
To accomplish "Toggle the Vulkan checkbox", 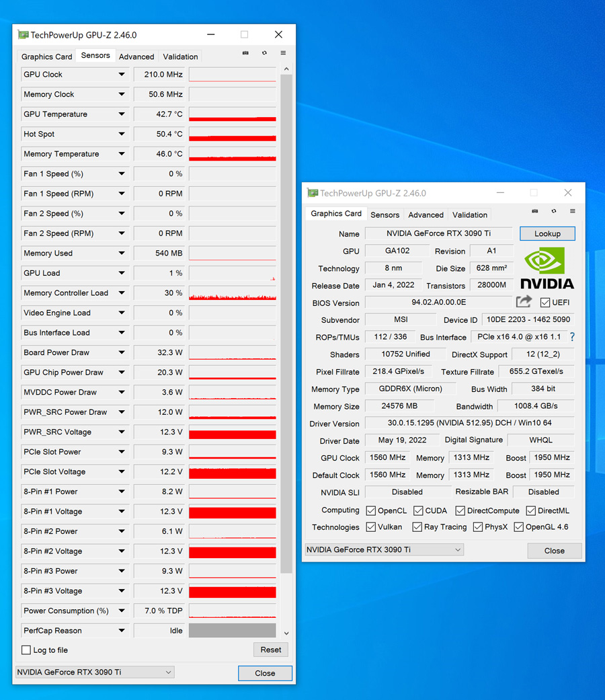I will click(371, 527).
